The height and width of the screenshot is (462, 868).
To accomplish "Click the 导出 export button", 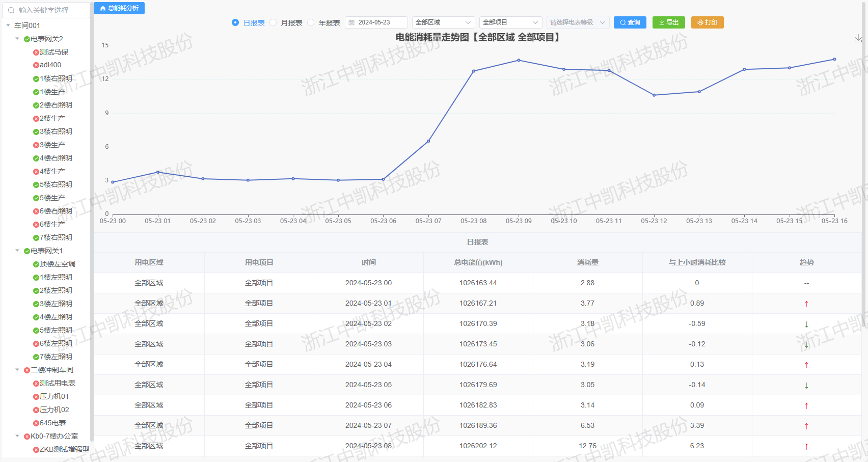I will click(668, 22).
